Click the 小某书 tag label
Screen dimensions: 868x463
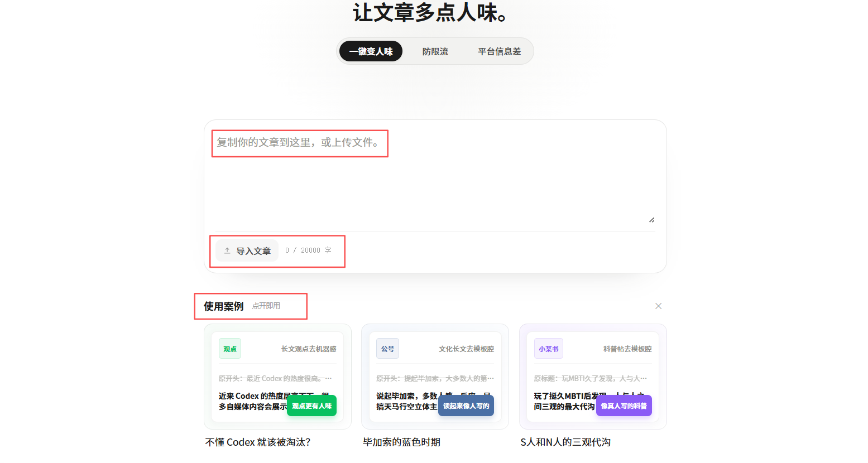click(x=548, y=349)
